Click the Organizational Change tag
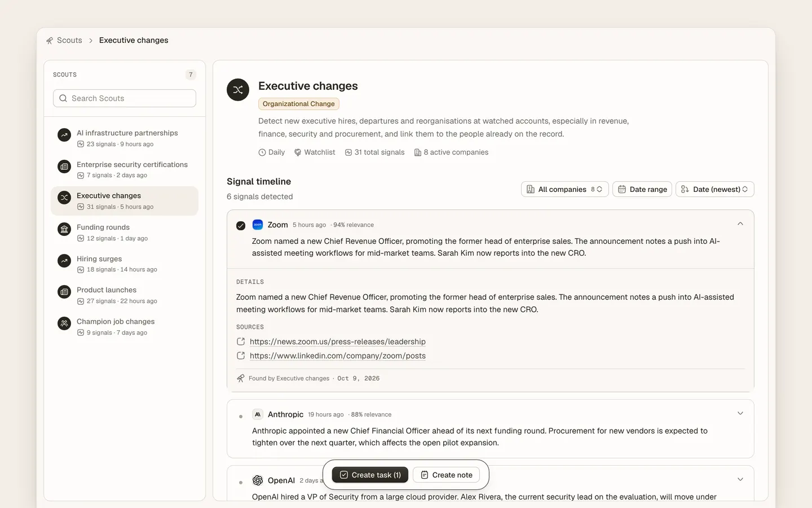The width and height of the screenshot is (812, 508). [x=299, y=104]
